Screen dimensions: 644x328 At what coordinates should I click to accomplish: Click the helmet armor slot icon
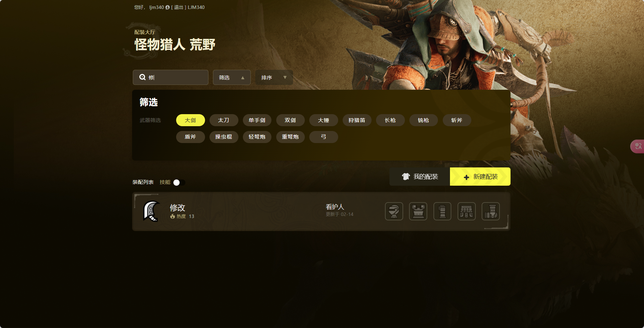click(394, 211)
